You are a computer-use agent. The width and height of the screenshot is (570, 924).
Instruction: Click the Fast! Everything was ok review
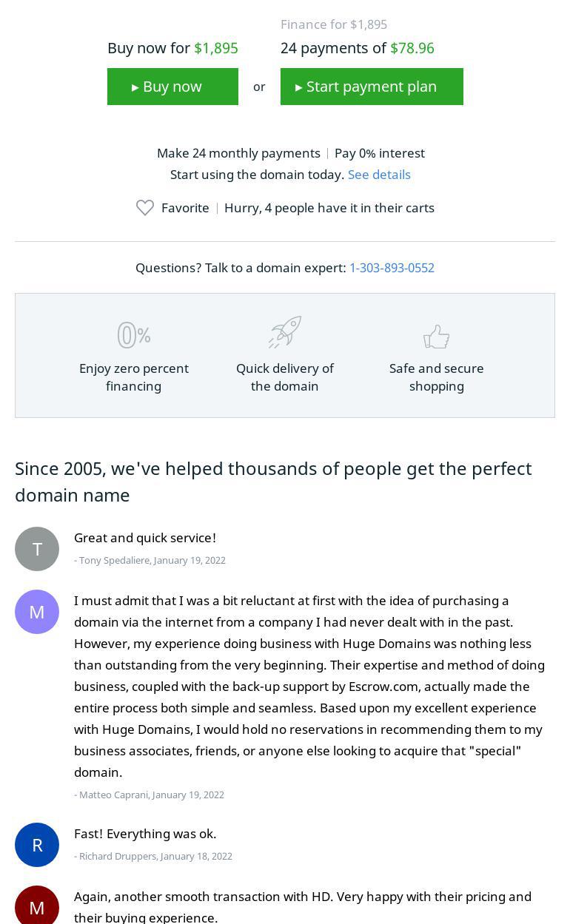[145, 834]
